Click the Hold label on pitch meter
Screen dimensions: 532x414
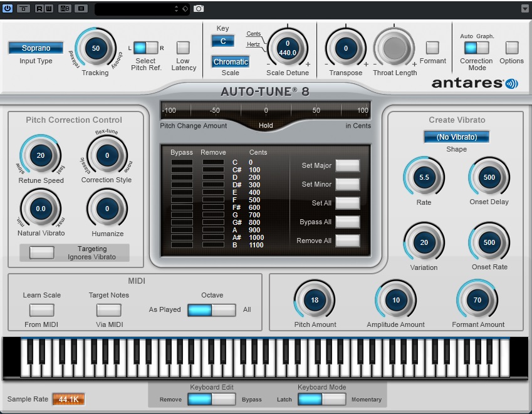pos(266,125)
